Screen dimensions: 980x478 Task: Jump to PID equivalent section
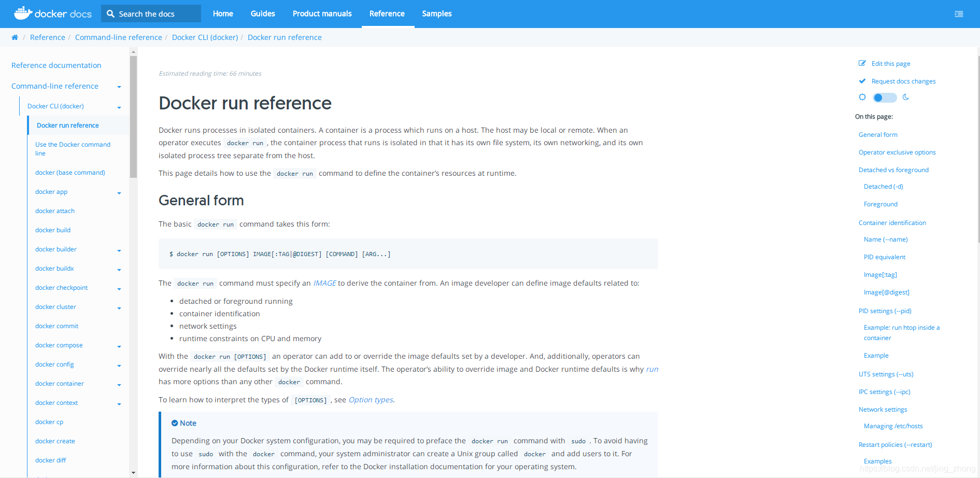885,257
